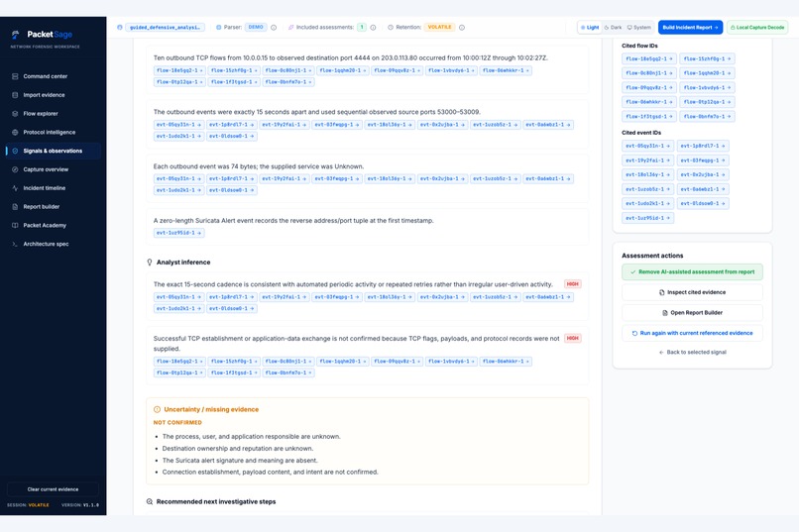
Task: Click the guided_defensive_analysi… file chip
Action: 166,28
